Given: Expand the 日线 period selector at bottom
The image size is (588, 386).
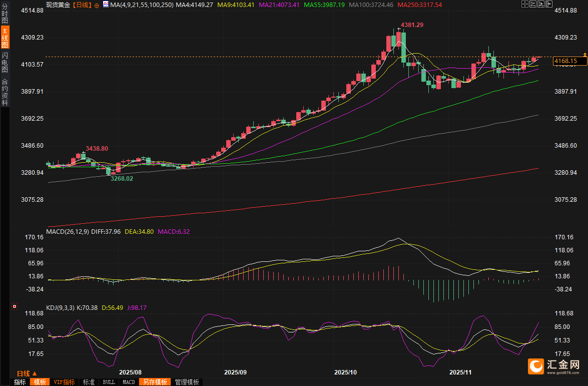Looking at the screenshot, I should (x=28, y=373).
